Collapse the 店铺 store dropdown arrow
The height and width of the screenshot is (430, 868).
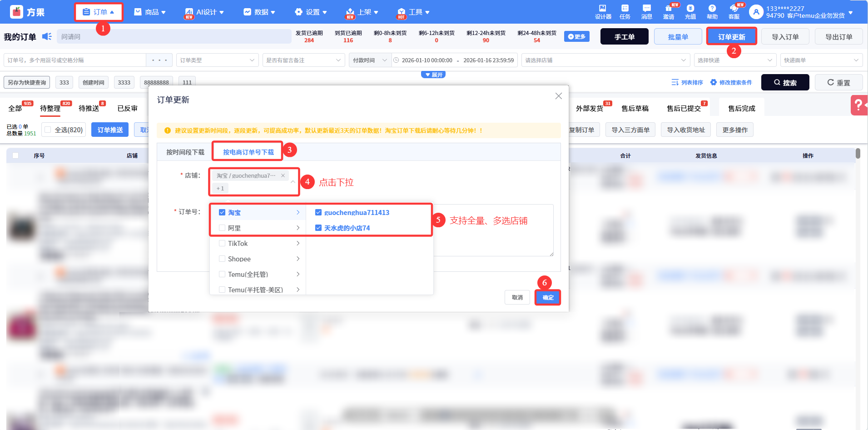pyautogui.click(x=293, y=182)
